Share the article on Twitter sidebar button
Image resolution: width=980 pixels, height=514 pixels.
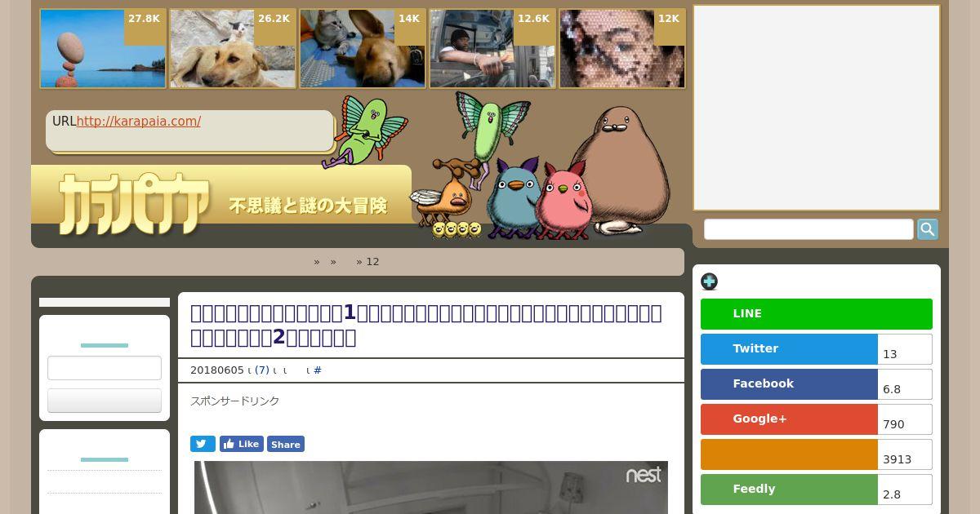789,349
